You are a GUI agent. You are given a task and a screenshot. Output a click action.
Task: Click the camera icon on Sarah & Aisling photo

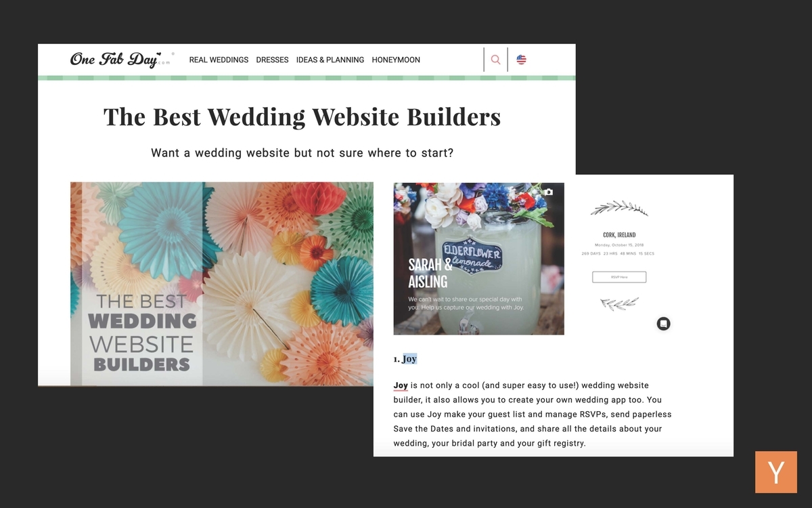[549, 192]
